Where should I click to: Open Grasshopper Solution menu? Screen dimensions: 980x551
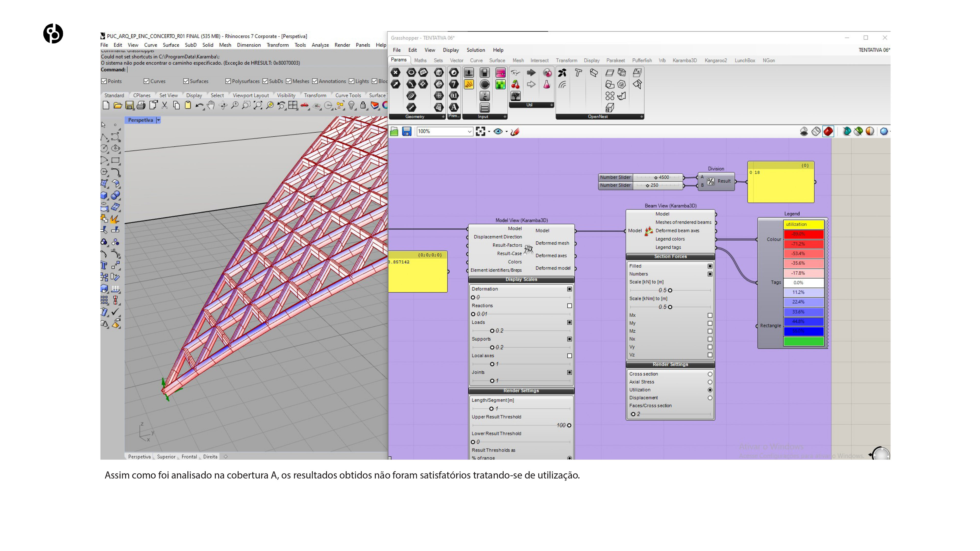tap(475, 50)
